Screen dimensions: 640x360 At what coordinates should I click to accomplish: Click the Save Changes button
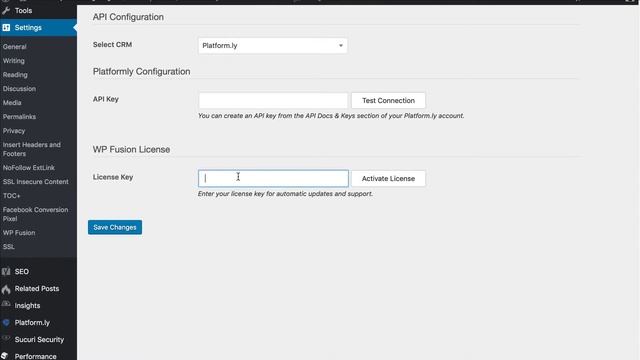point(115,227)
